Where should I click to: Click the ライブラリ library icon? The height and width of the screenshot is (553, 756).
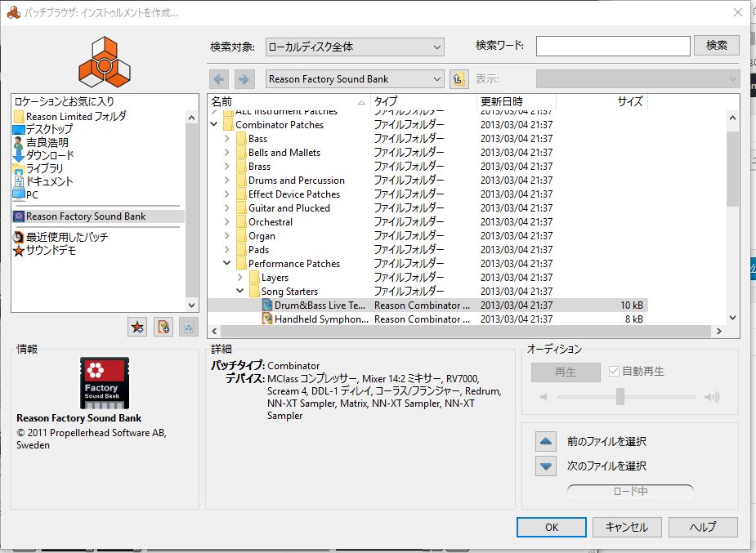[19, 168]
